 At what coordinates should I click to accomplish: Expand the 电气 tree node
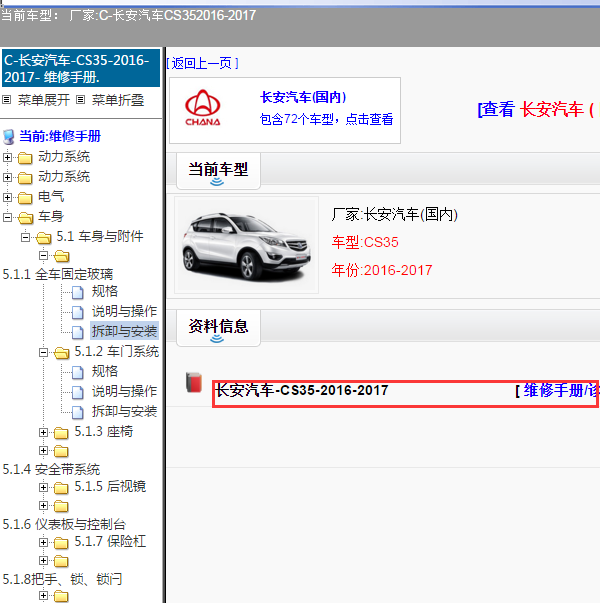(7, 197)
